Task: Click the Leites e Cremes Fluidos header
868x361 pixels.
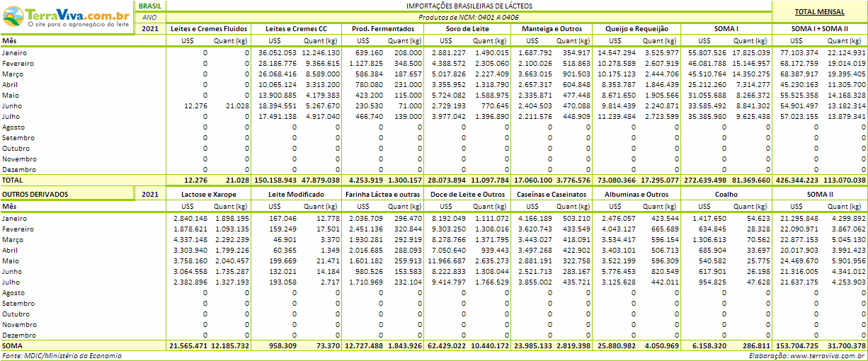Action: coord(208,29)
